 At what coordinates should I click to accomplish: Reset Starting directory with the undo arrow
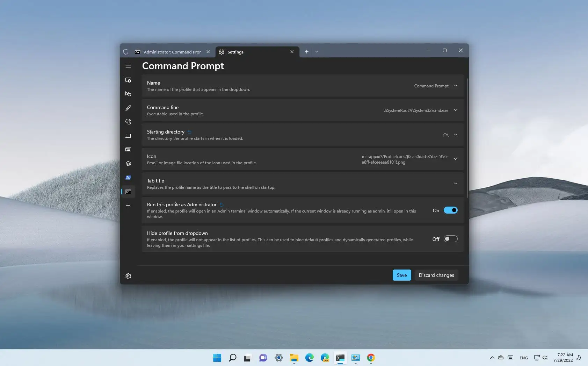pos(189,132)
